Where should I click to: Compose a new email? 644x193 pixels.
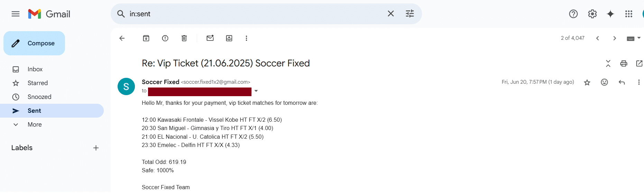pos(34,43)
